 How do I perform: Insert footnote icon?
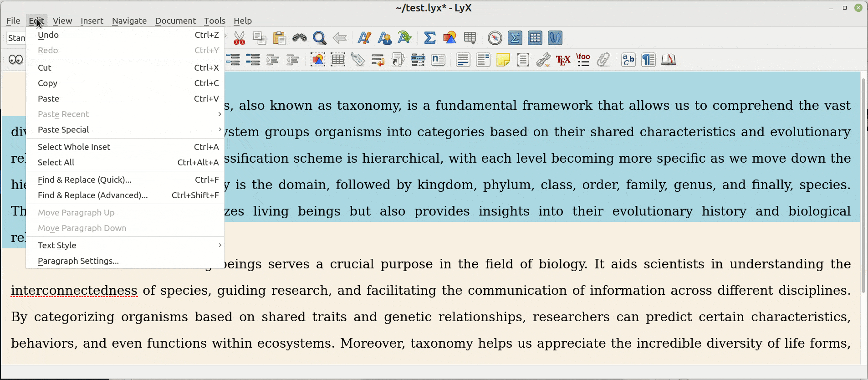click(463, 60)
